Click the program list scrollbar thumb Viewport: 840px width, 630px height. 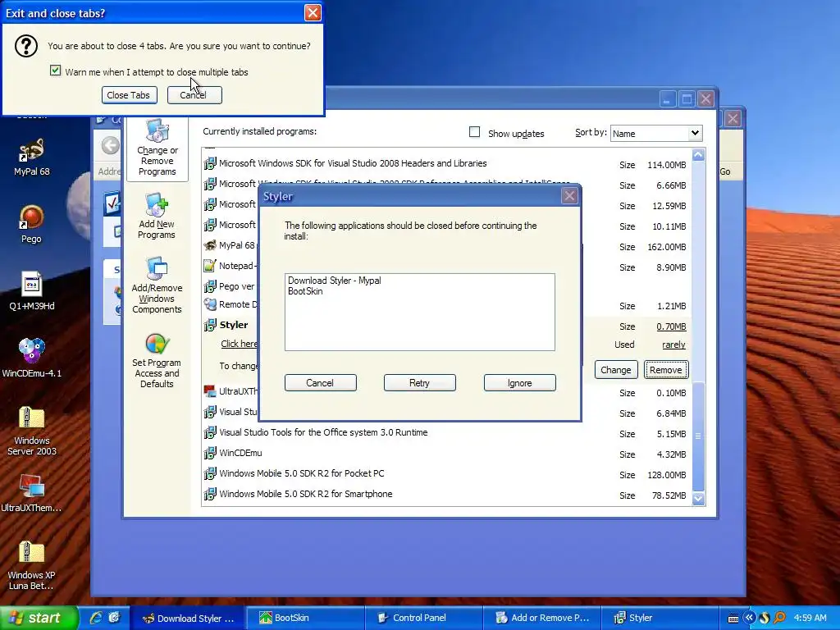[x=698, y=436]
